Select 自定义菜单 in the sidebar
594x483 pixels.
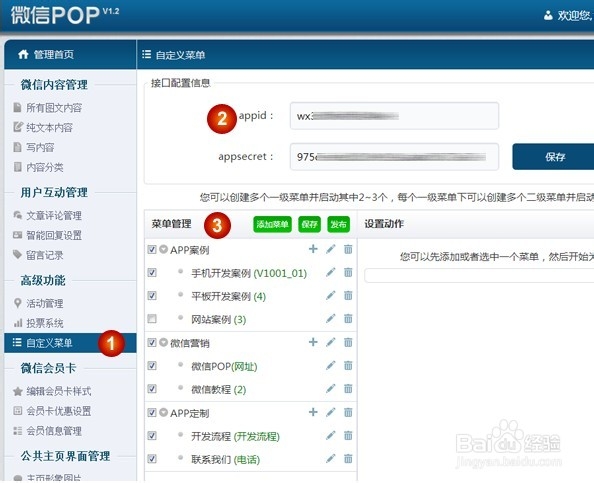coord(70,343)
